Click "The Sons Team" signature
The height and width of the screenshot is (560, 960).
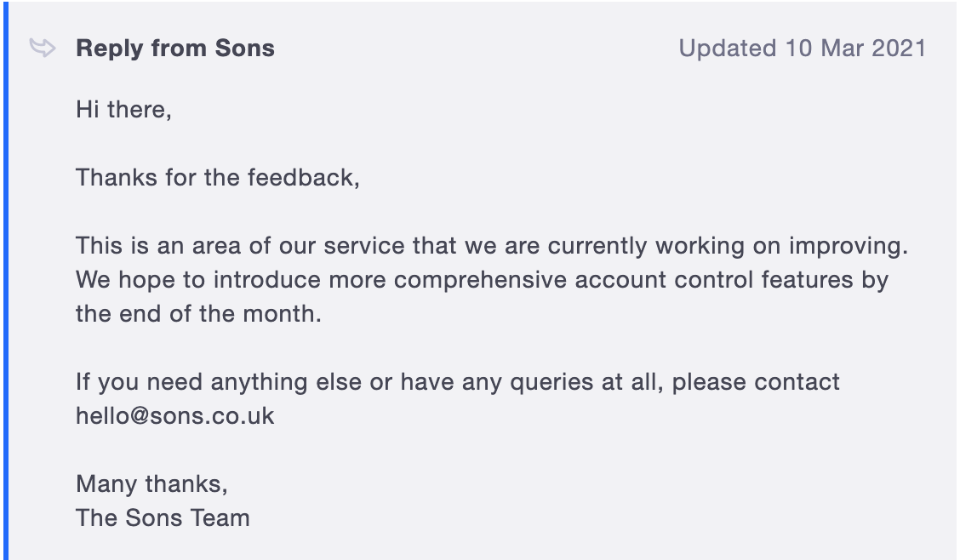163,518
